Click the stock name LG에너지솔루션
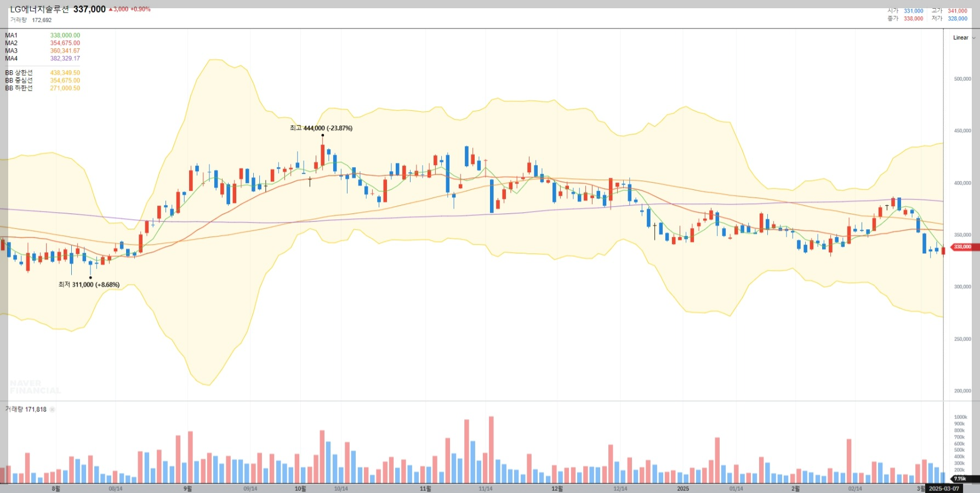This screenshot has width=980, height=493. click(39, 9)
